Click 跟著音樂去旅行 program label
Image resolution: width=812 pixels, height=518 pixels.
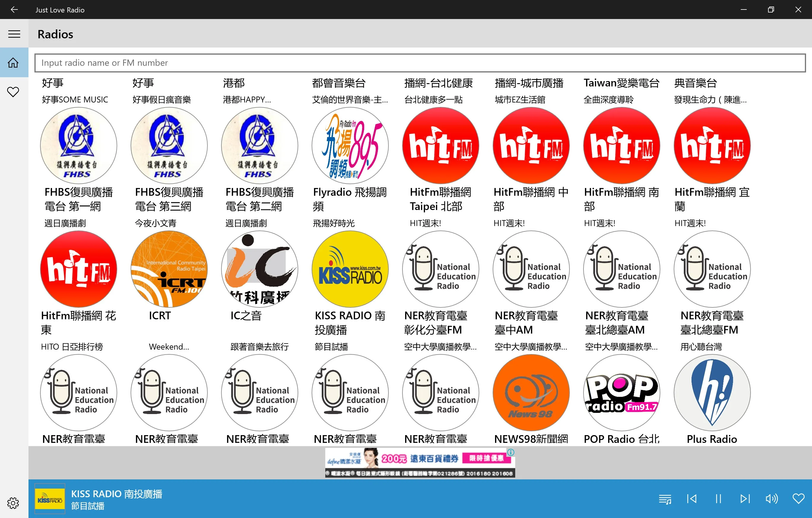click(259, 347)
